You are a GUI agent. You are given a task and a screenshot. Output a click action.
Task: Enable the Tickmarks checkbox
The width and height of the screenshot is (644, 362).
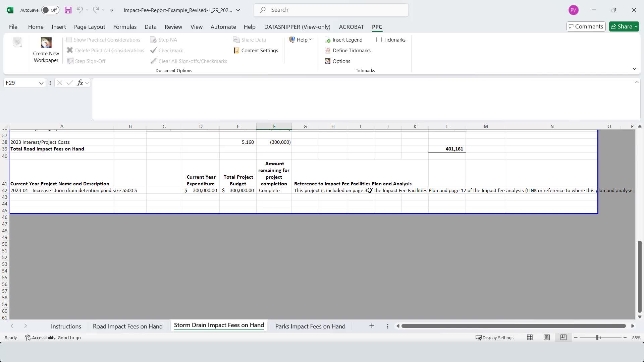click(379, 40)
